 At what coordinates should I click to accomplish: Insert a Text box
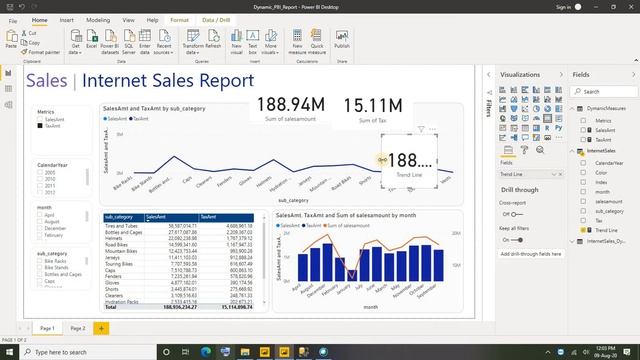pos(253,42)
